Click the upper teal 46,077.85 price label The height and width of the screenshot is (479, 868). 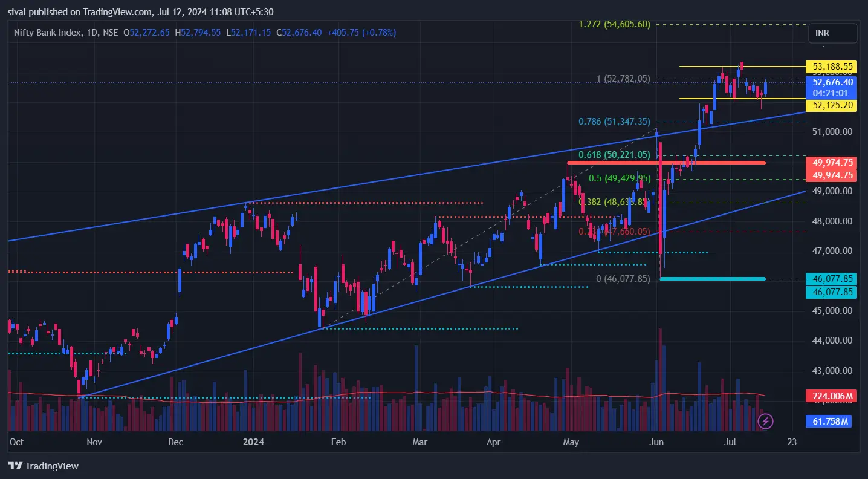pos(832,279)
